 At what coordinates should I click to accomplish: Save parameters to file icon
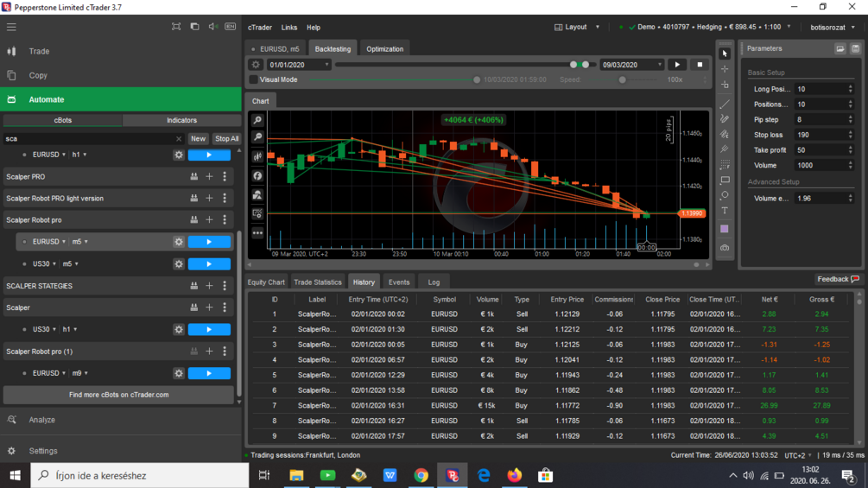tap(855, 48)
